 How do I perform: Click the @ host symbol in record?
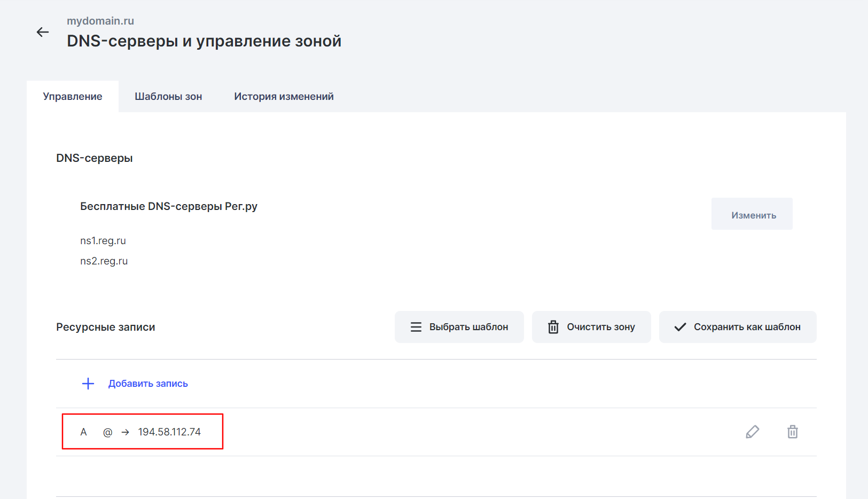click(107, 432)
